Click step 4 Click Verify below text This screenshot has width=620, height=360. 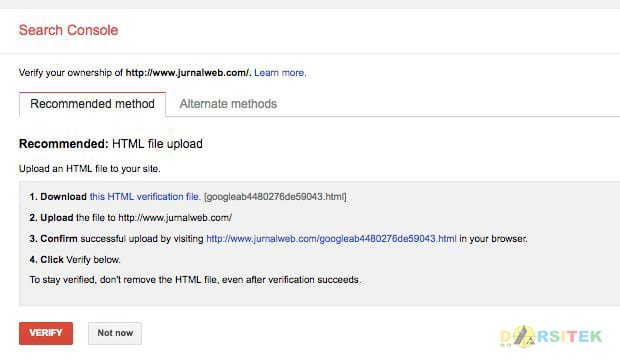coord(75,260)
